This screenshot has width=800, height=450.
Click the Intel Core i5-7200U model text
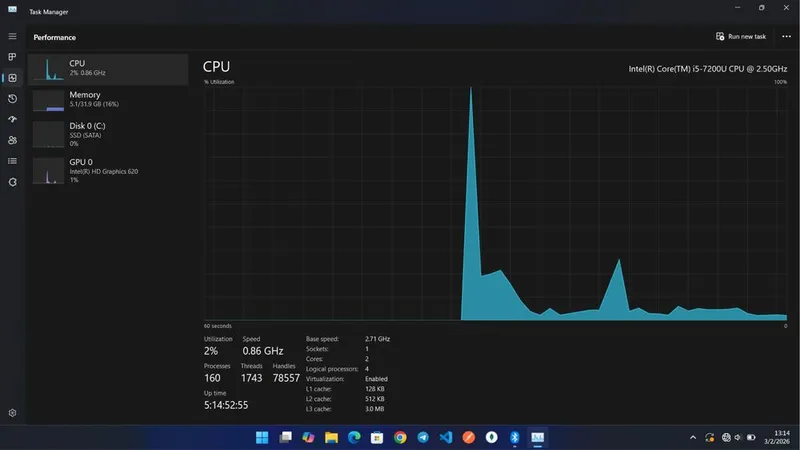(707, 69)
